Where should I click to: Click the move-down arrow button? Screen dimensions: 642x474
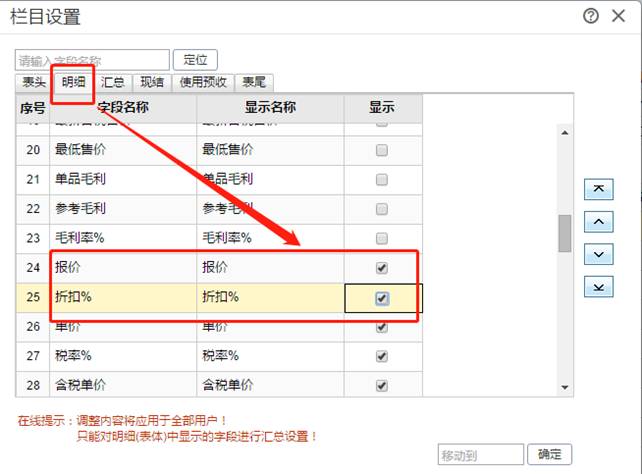[597, 254]
